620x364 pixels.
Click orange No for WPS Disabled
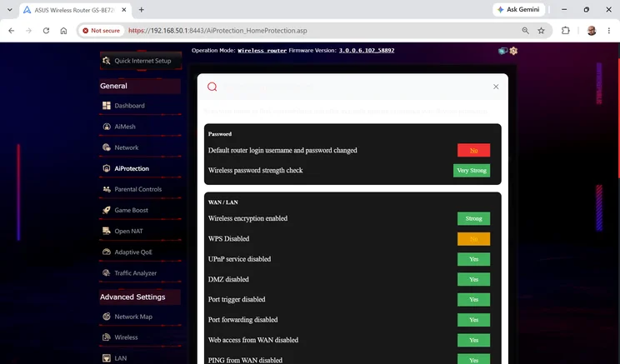(473, 239)
